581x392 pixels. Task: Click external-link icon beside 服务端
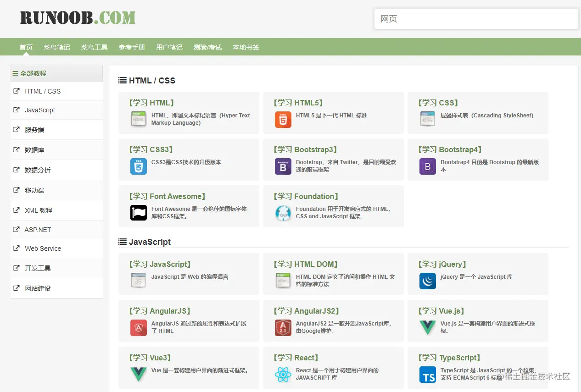pyautogui.click(x=17, y=129)
